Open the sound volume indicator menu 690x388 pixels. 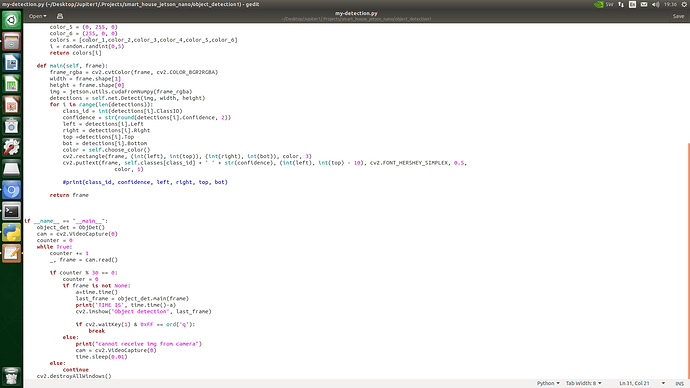click(x=656, y=4)
